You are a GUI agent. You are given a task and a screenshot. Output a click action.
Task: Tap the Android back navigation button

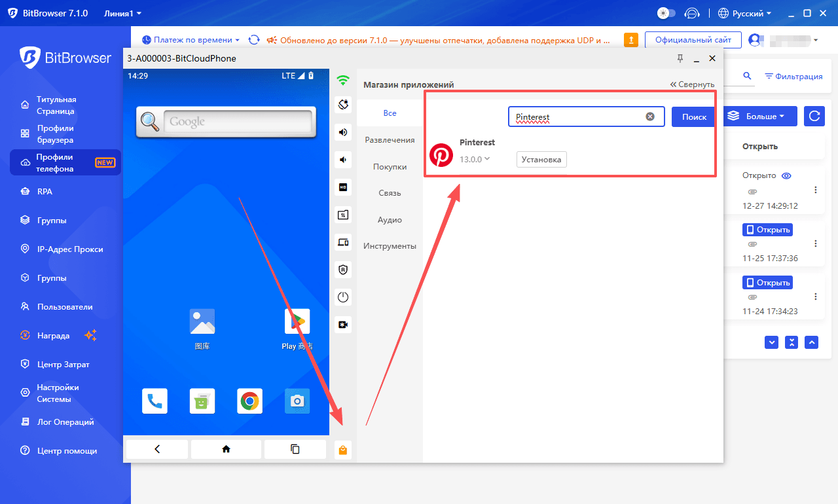pos(157,449)
